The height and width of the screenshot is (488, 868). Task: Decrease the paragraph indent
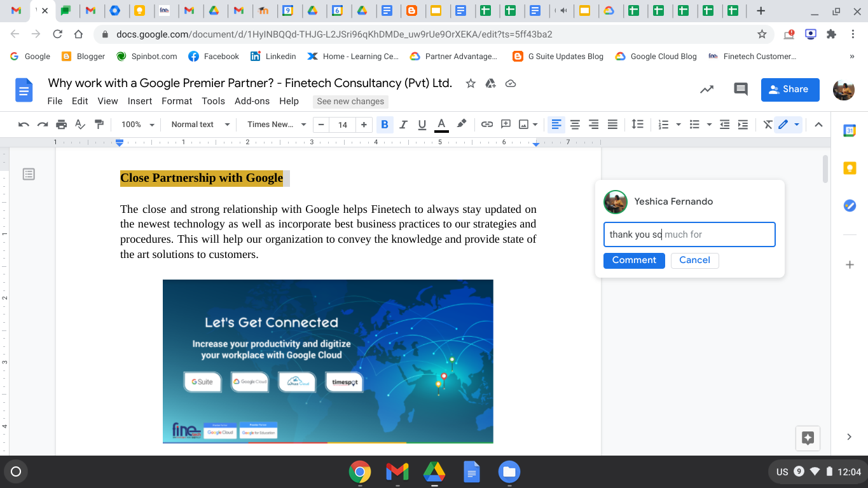click(724, 125)
